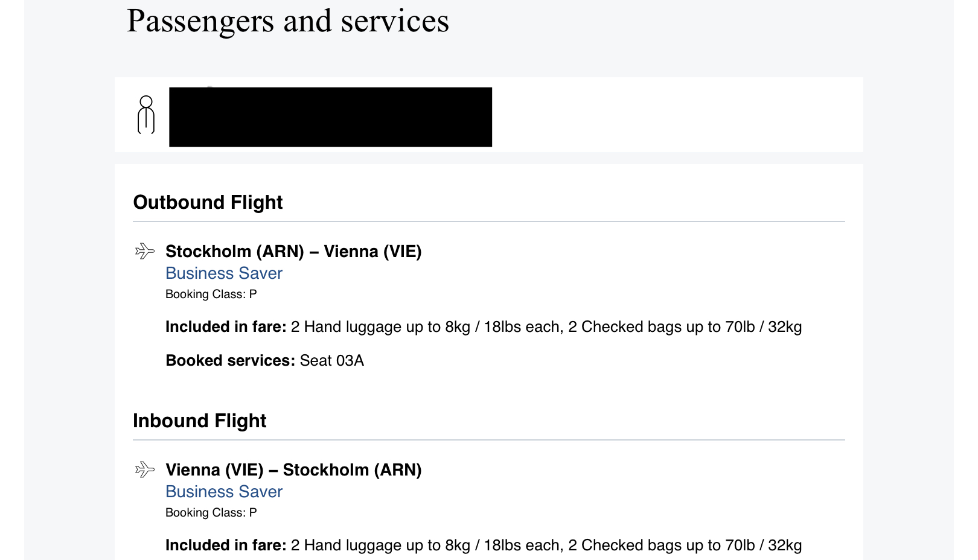Viewport: 978px width, 560px height.
Task: Click inbound Booking Class: P text
Action: 211,513
